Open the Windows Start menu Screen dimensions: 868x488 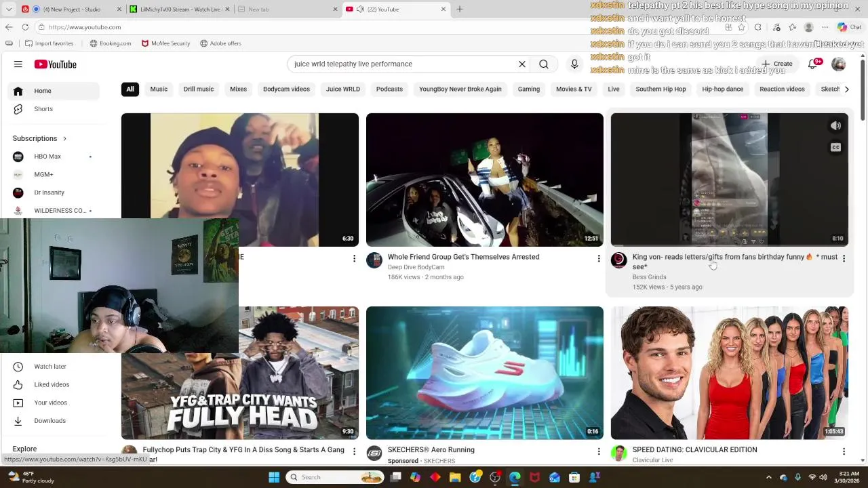pyautogui.click(x=274, y=477)
